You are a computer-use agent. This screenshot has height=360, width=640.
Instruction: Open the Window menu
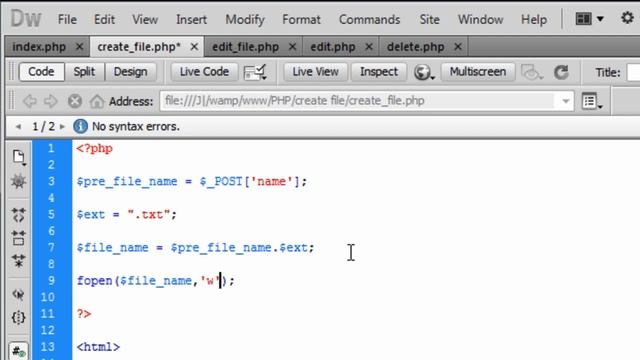(x=480, y=20)
